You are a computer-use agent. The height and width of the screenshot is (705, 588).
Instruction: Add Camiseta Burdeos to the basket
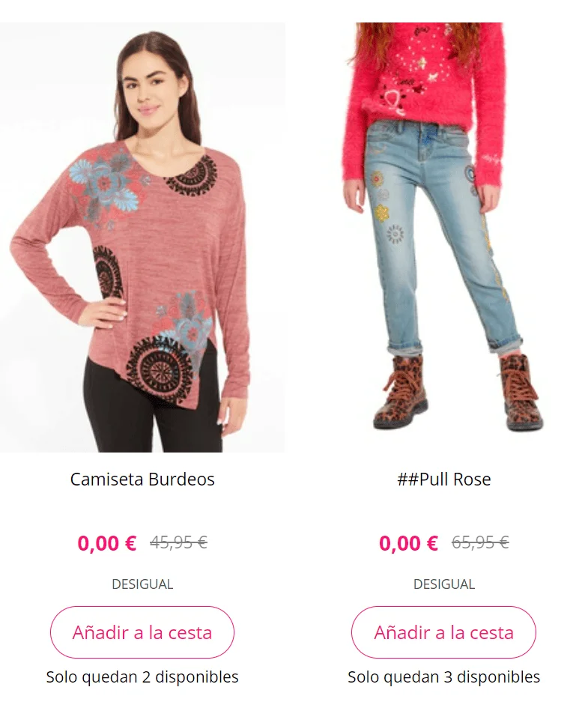coord(142,632)
